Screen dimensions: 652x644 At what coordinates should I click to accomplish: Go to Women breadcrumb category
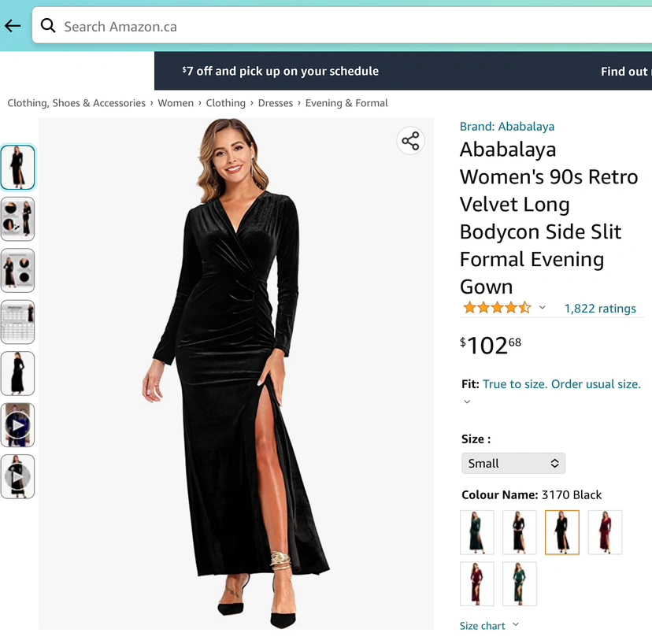(x=176, y=103)
